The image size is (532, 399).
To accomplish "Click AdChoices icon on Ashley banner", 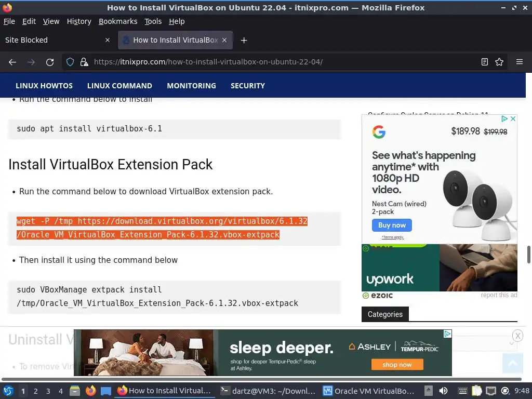I will click(447, 334).
